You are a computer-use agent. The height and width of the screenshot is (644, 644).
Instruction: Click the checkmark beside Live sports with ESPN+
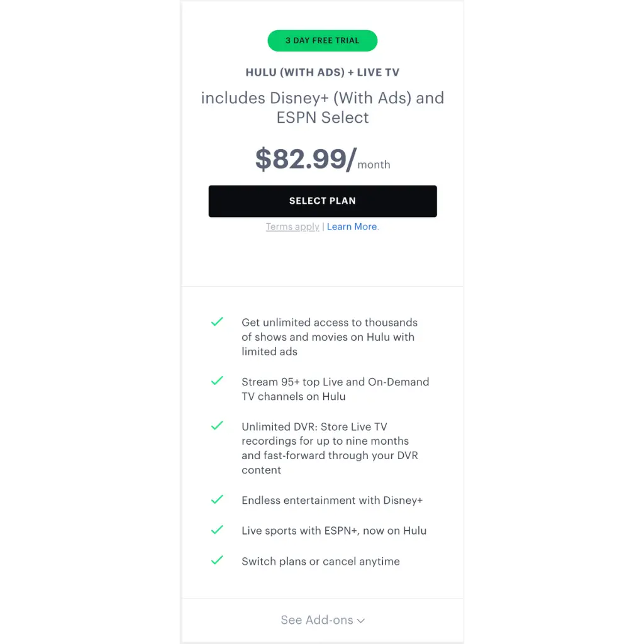[x=217, y=530]
